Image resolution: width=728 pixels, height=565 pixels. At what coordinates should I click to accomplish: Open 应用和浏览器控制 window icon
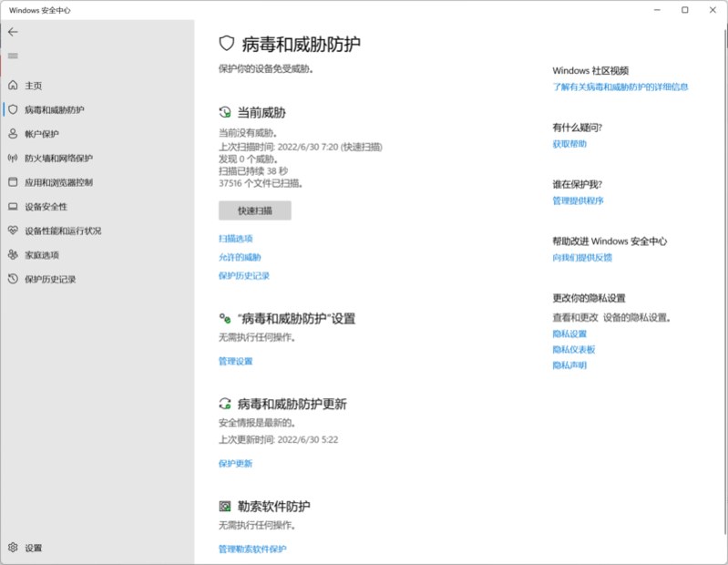(x=13, y=182)
